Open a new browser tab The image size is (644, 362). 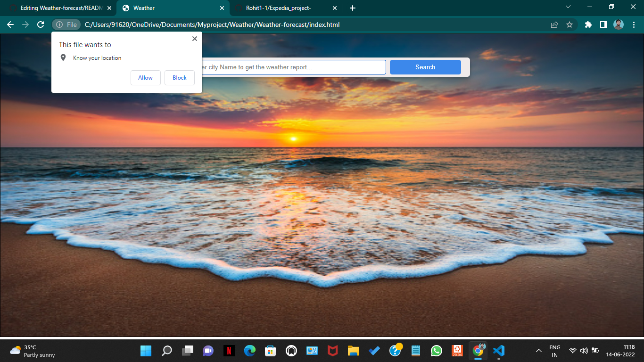353,8
